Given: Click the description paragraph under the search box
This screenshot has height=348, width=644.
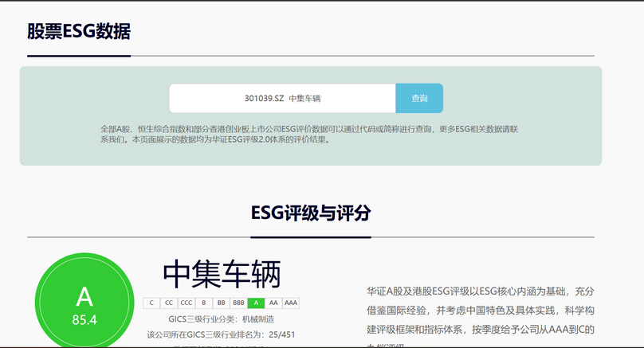Looking at the screenshot, I should pos(309,135).
